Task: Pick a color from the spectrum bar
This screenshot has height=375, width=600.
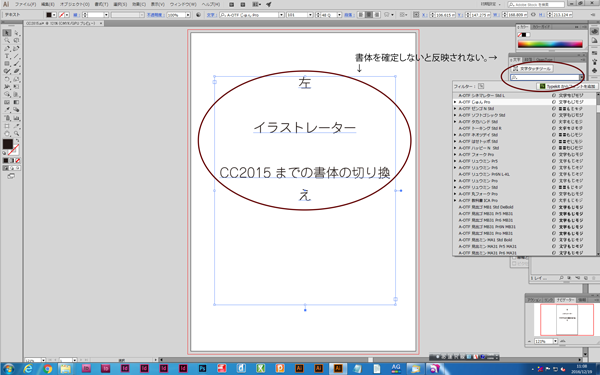Action: click(x=550, y=44)
